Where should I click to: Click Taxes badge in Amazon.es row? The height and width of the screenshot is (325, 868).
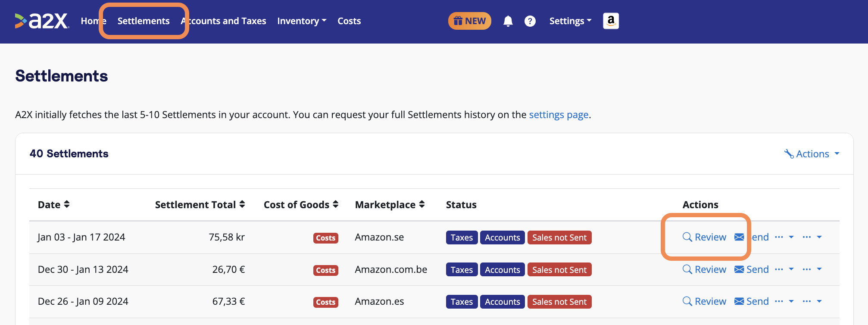pos(462,302)
